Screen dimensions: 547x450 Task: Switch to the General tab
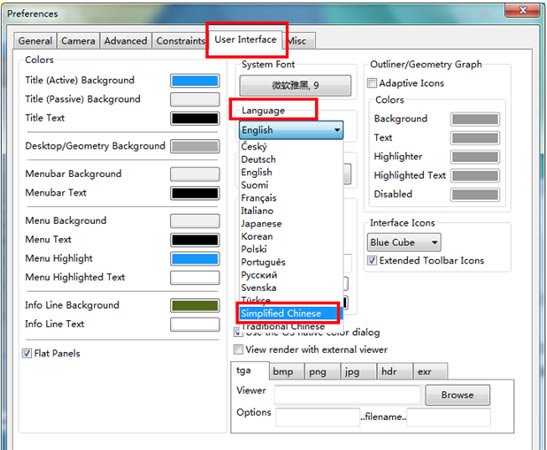click(35, 41)
